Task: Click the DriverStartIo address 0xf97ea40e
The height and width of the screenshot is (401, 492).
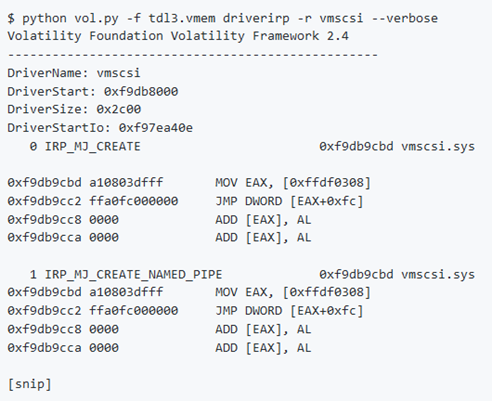Action: [x=156, y=128]
